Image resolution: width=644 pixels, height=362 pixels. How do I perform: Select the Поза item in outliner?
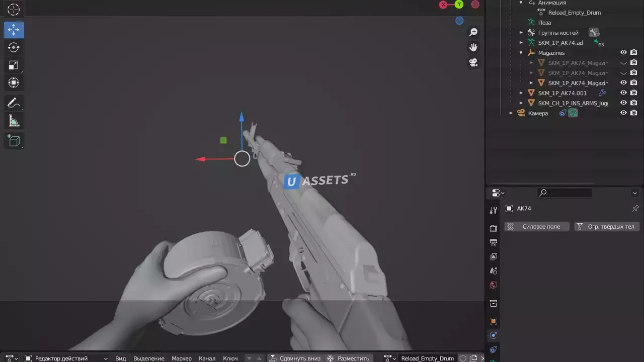[544, 23]
